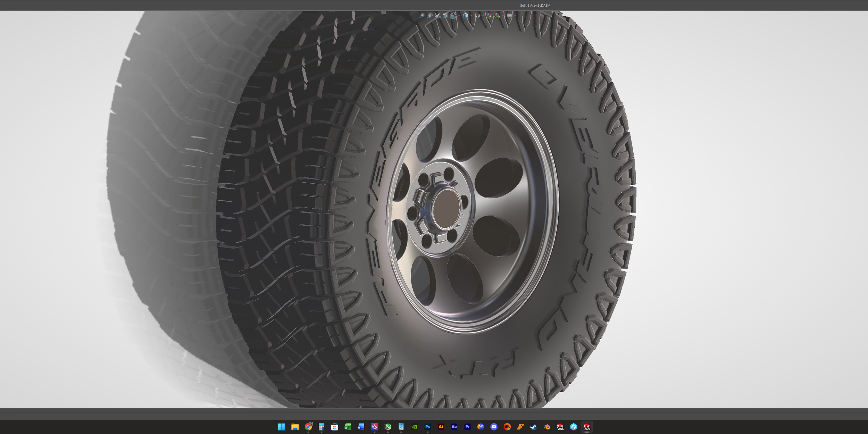Open the Windows Start menu
The height and width of the screenshot is (434, 868).
(x=282, y=427)
